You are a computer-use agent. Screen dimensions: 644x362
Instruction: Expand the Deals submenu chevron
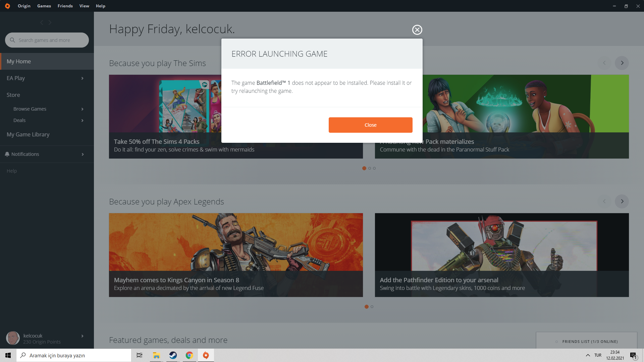coord(83,121)
